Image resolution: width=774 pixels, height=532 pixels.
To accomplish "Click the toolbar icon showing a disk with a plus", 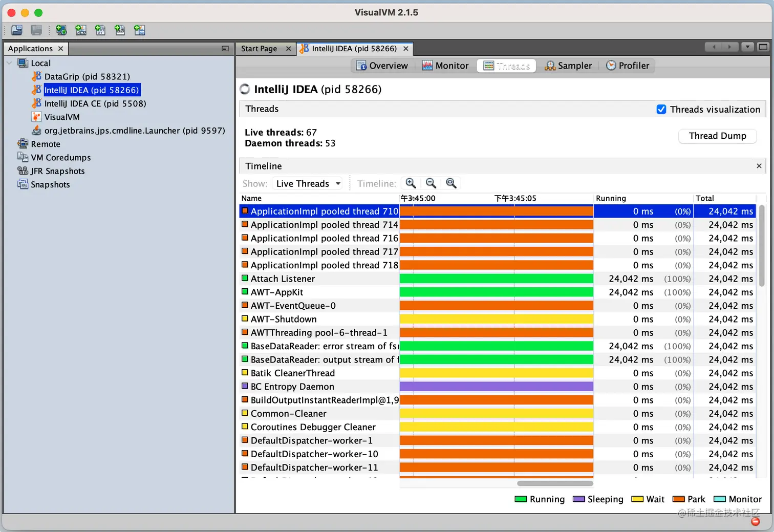I will coord(120,30).
